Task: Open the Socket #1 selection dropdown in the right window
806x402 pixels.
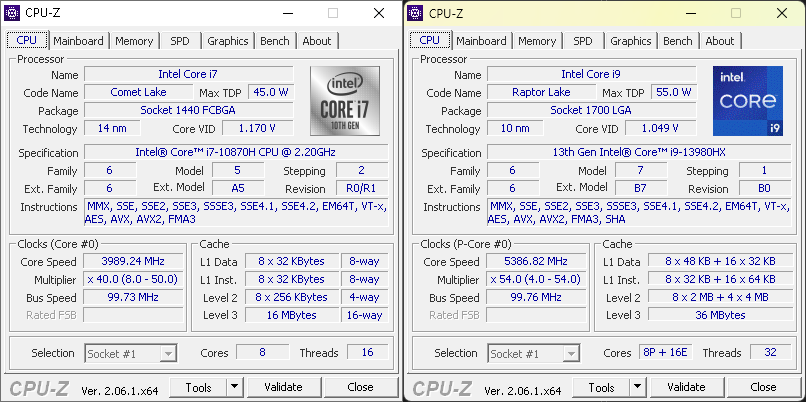Action: coord(534,354)
